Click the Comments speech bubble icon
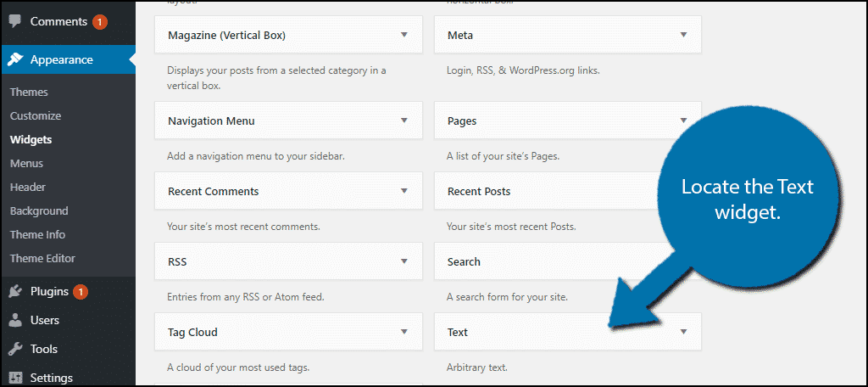This screenshot has width=868, height=387. click(x=15, y=21)
